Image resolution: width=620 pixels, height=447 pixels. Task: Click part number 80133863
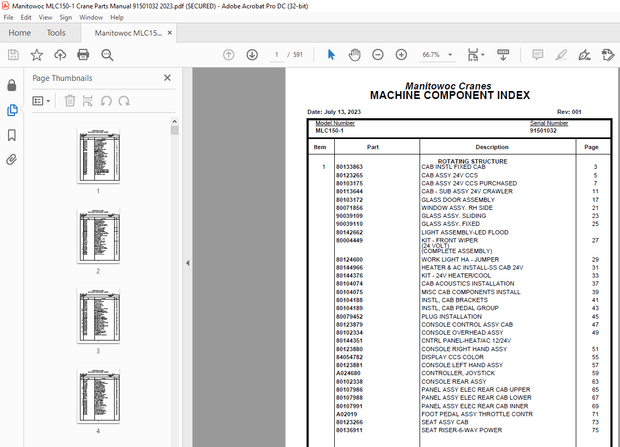click(349, 167)
